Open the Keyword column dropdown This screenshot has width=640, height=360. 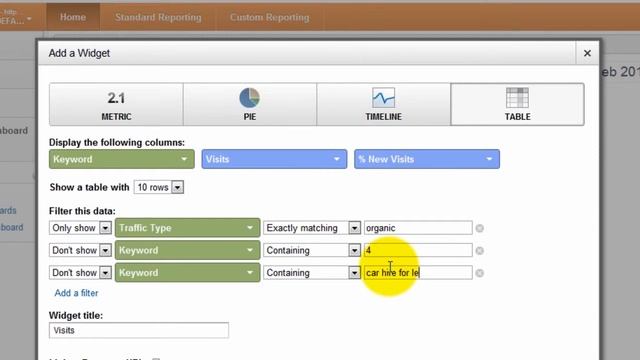click(x=121, y=159)
